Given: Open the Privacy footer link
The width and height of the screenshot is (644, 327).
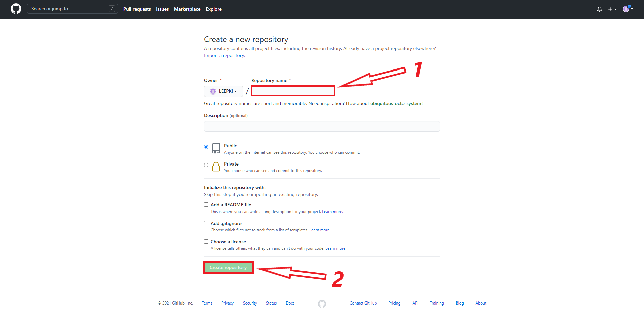Looking at the screenshot, I should [x=227, y=303].
